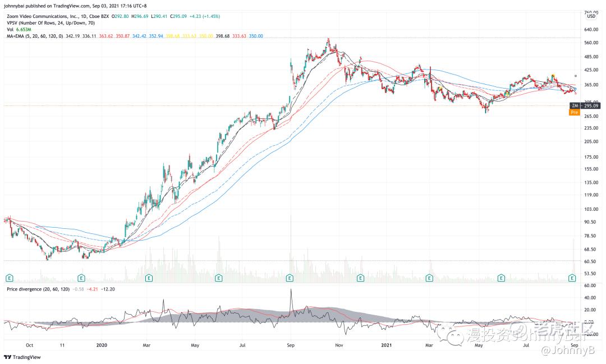Click the VPSV (Number Of Rows, 24, Up/Down, 70) legend

tap(50, 23)
